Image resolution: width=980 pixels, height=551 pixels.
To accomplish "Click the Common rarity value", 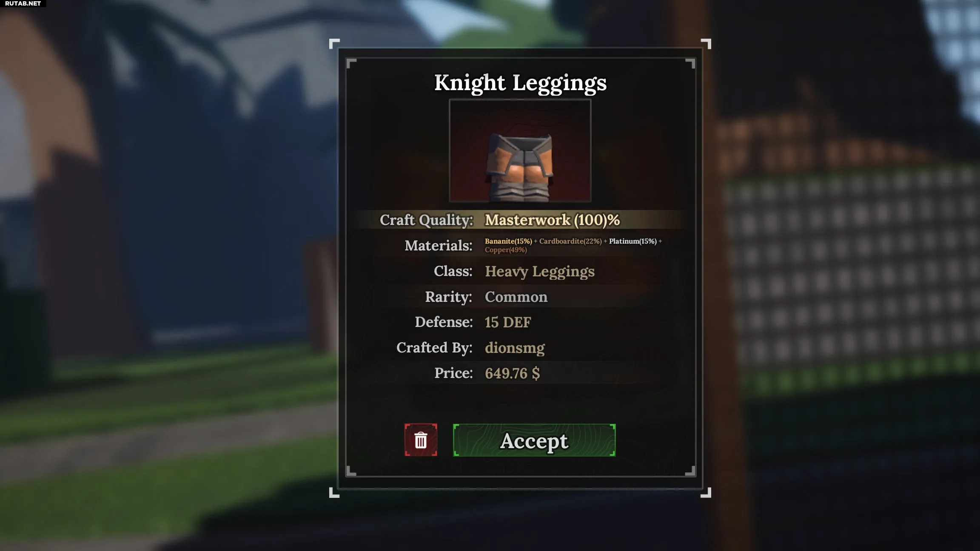I will (x=516, y=297).
